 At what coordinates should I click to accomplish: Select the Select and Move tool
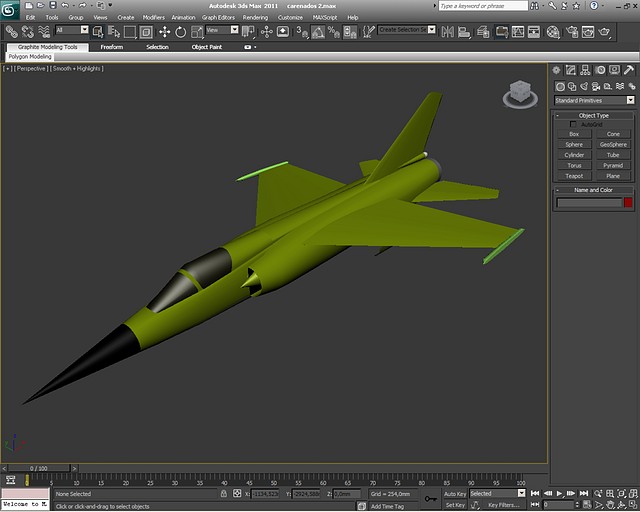pos(164,32)
